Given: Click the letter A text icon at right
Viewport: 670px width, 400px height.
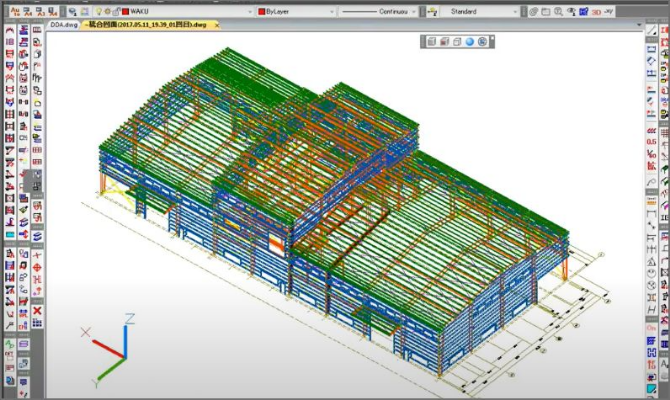Looking at the screenshot, I should click(x=664, y=365).
